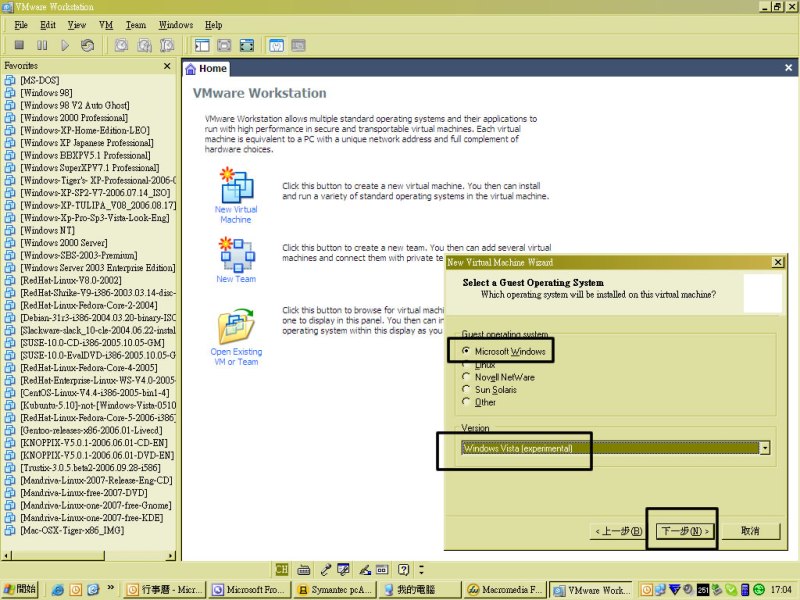Click the Power Off stop toolbar icon

pyautogui.click(x=19, y=45)
